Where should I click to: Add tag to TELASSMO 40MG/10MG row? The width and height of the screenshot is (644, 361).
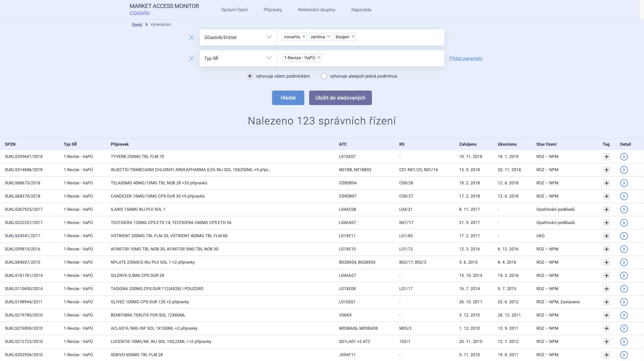click(606, 183)
